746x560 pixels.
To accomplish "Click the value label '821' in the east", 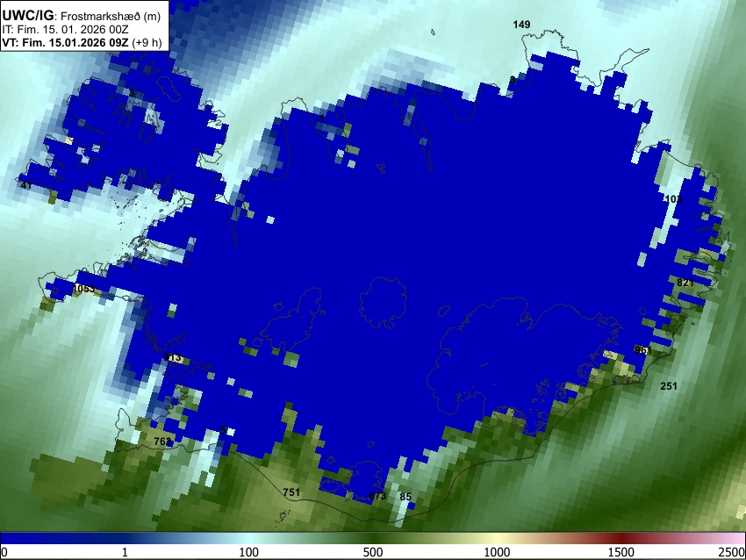I will coord(685,283).
